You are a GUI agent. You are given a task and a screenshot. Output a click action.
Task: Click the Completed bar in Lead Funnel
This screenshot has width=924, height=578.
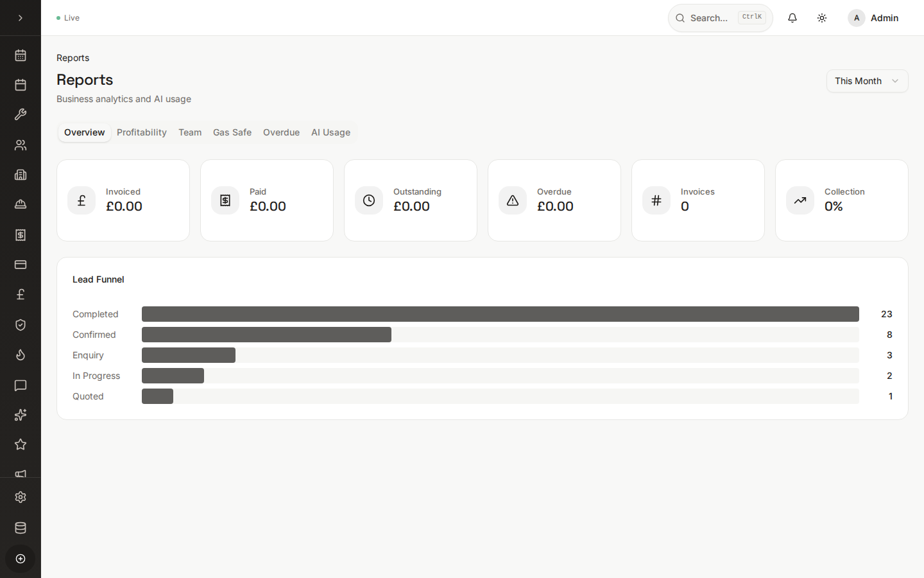click(x=501, y=314)
